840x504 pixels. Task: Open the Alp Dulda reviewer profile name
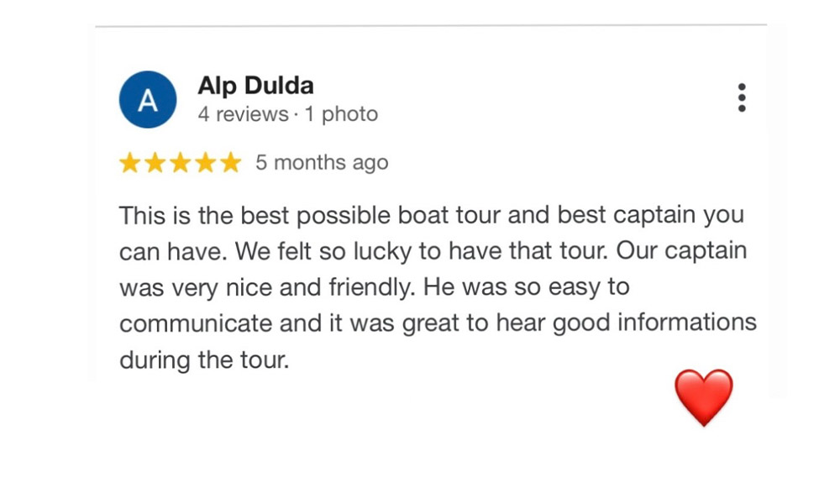(255, 86)
